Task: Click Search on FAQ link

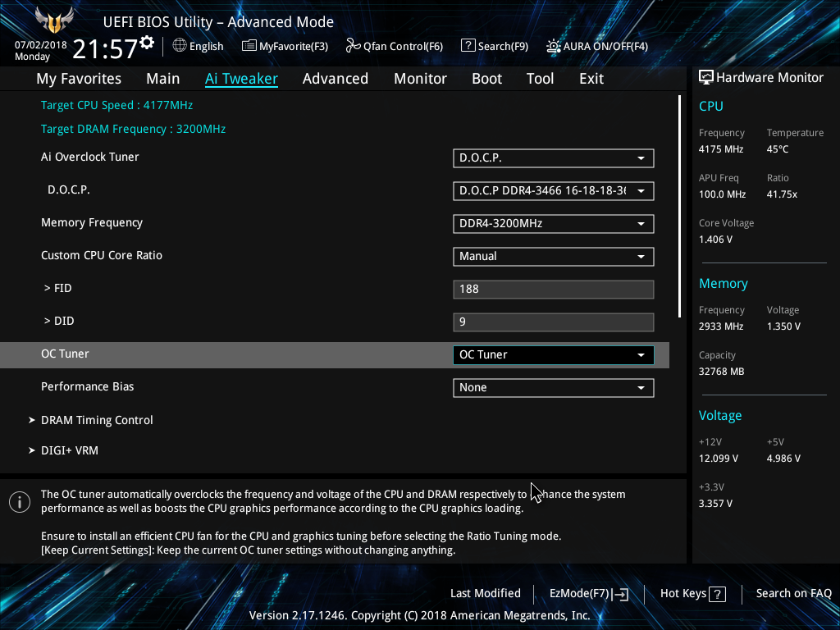Action: [793, 593]
